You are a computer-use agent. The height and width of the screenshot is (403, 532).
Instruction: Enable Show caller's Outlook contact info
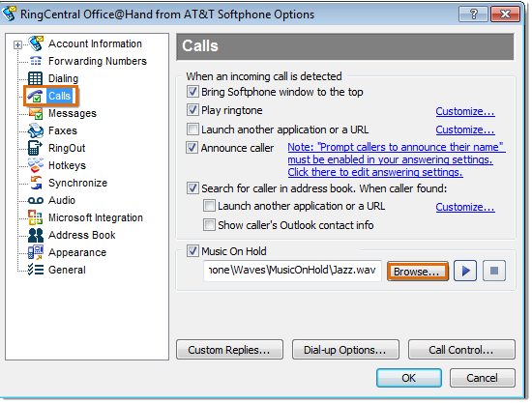[x=209, y=225]
